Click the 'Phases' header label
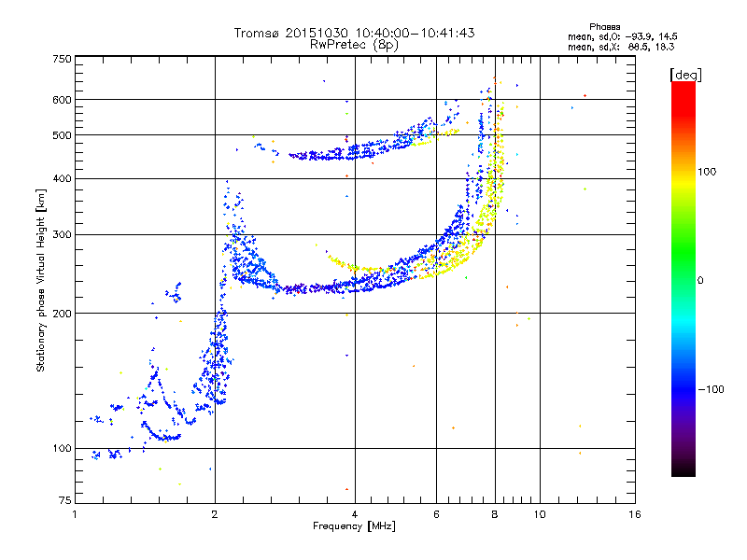This screenshot has height=560, width=747. [604, 27]
